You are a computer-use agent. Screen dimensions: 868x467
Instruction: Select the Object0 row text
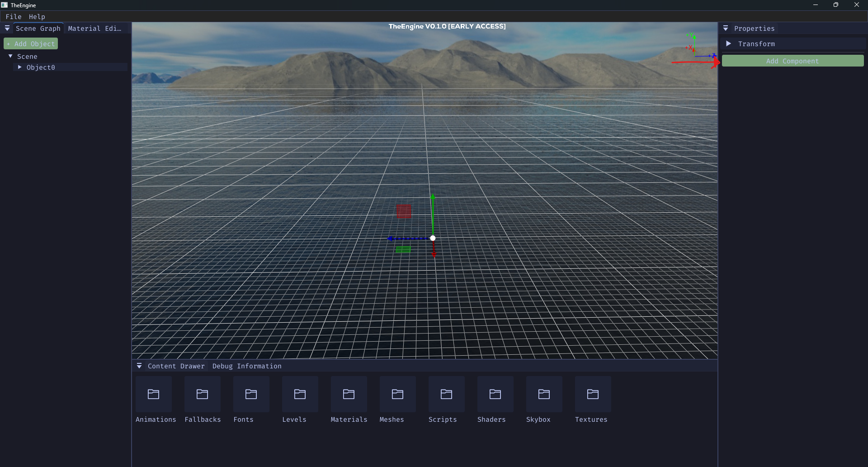41,67
